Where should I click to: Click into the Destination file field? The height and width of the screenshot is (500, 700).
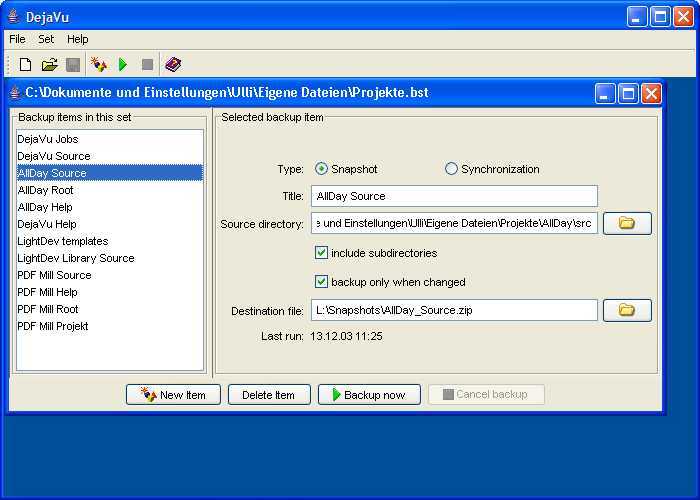pyautogui.click(x=454, y=310)
